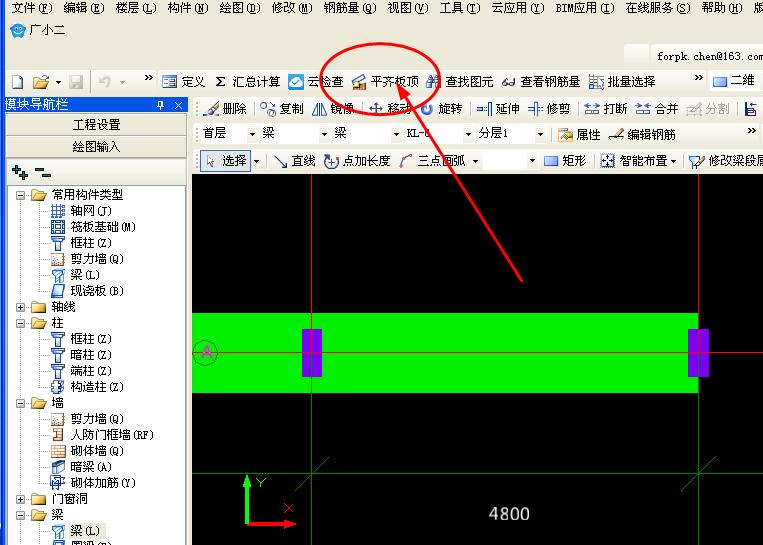Open the 首层 floor dropdown
Screen dimensions: 763x545
pos(252,134)
